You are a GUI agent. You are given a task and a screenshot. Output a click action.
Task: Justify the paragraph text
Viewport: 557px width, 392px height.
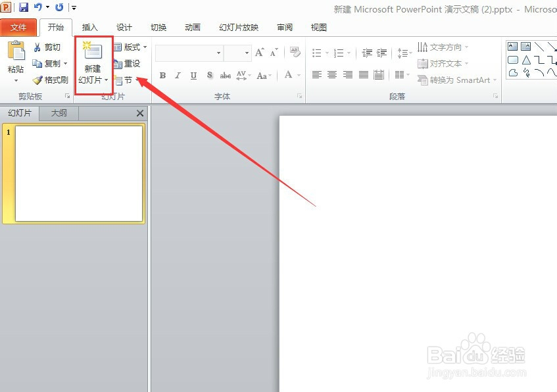[364, 74]
